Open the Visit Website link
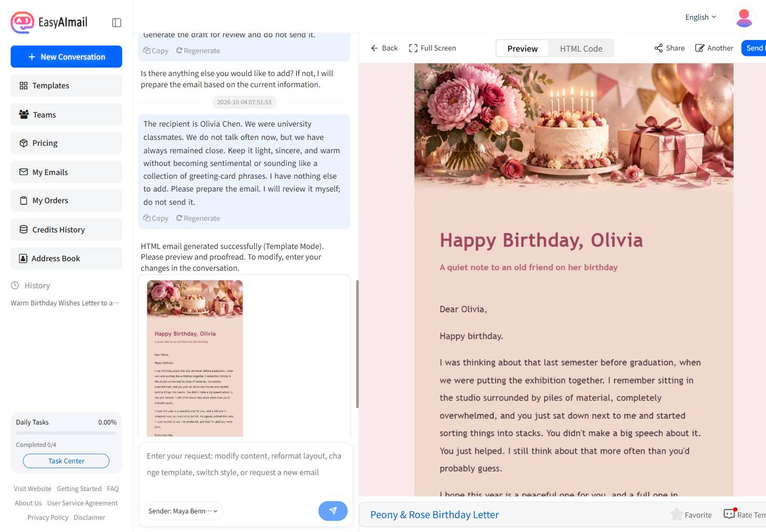 [32, 488]
